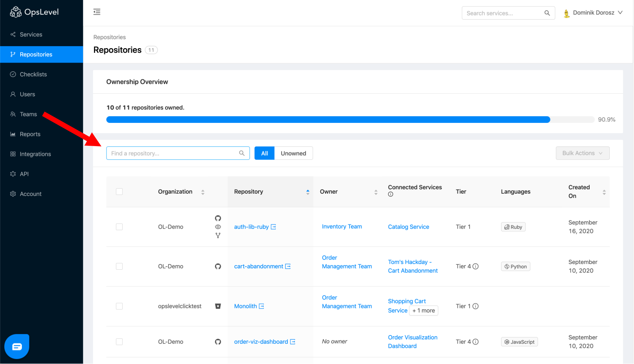Image resolution: width=634 pixels, height=364 pixels.
Task: Click the Ruby language tag
Action: (513, 227)
